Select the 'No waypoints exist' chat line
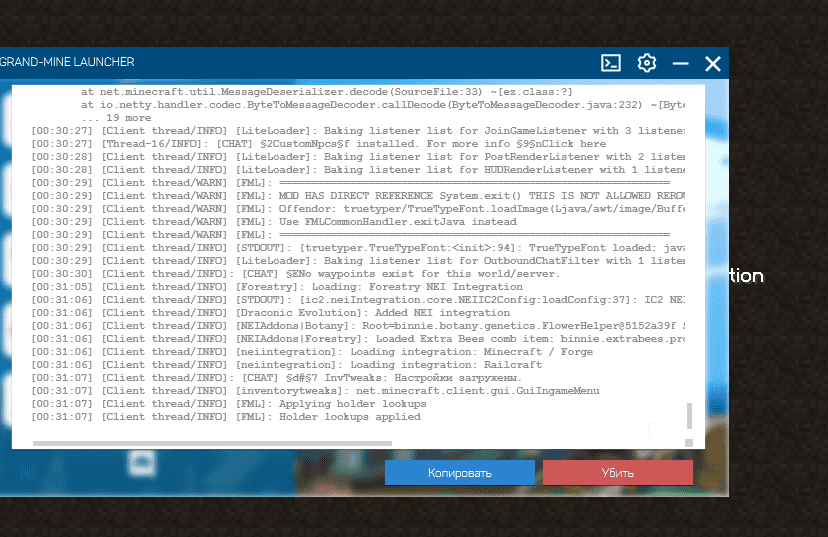Viewport: 828px width, 537px height. tap(296, 274)
